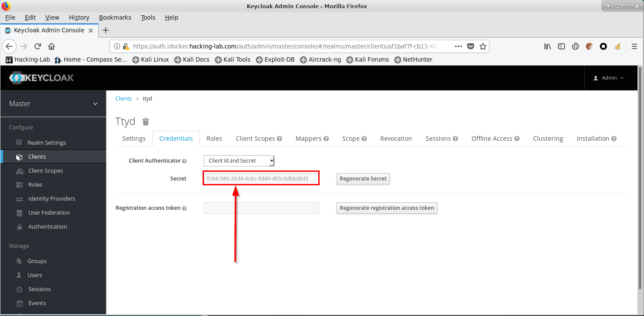Viewport: 644px width, 316px height.
Task: View the Offline Access tab
Action: [x=496, y=139]
